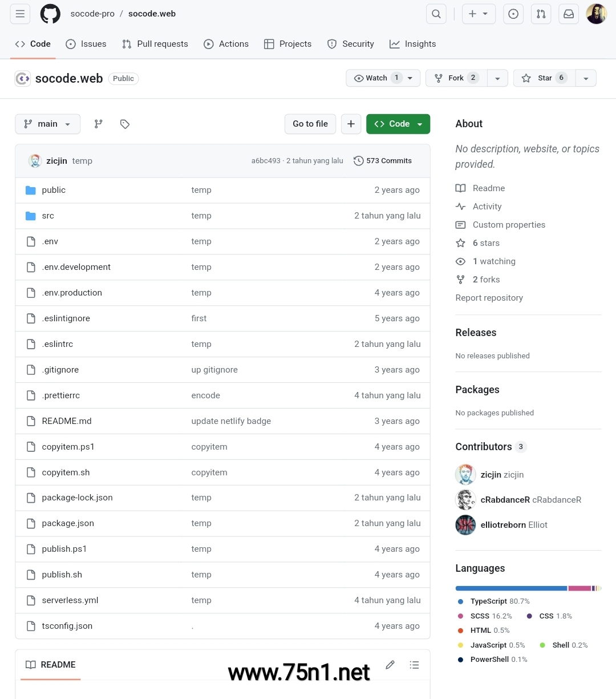Open the main branch selector
The height and width of the screenshot is (699, 616).
pyautogui.click(x=47, y=124)
